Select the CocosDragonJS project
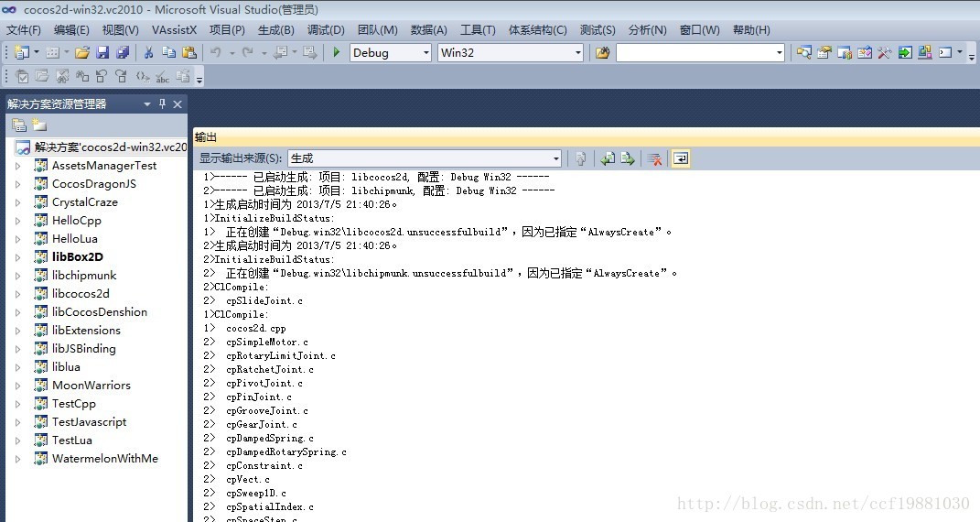Screen dimensions: 980x522 [x=93, y=184]
